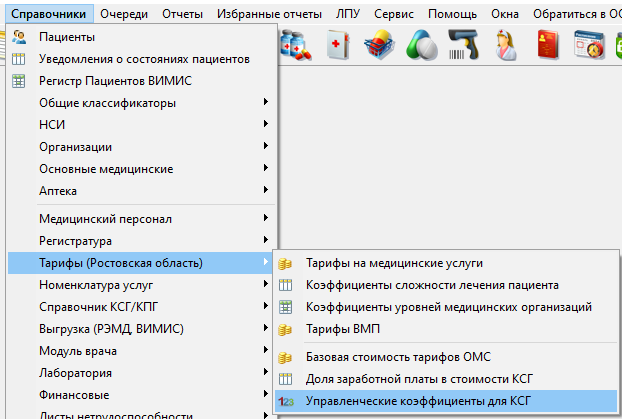This screenshot has width=622, height=419.
Task: Select the green and white pills icon
Action: pyautogui.click(x=423, y=45)
